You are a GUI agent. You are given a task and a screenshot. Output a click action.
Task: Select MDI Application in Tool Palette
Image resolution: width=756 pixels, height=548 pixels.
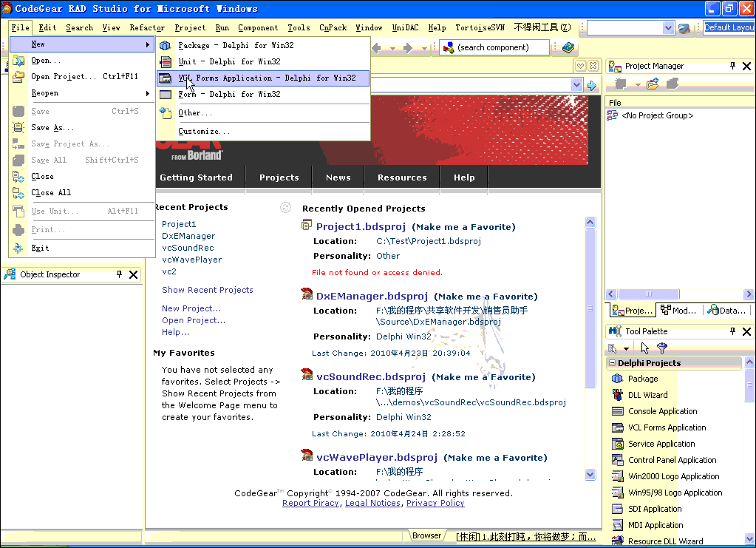(655, 525)
